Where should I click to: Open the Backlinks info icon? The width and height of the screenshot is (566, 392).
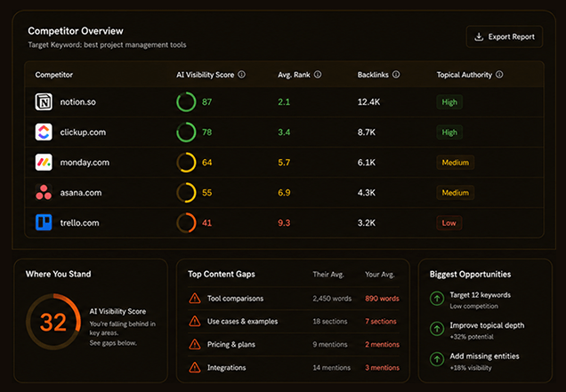point(396,75)
